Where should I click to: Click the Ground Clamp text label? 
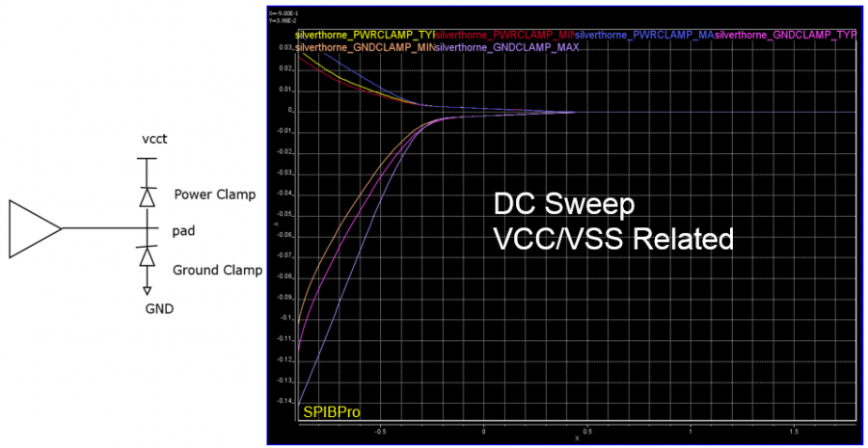click(217, 270)
